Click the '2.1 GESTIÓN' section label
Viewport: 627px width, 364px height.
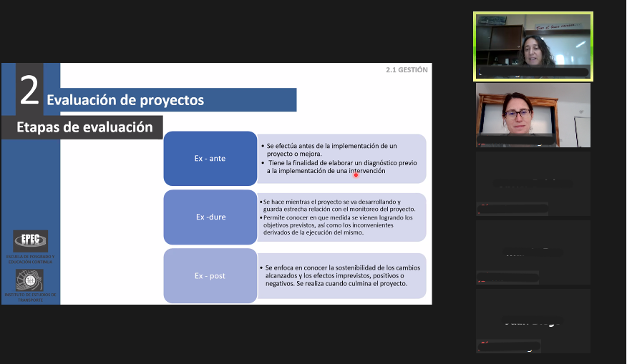click(x=407, y=70)
